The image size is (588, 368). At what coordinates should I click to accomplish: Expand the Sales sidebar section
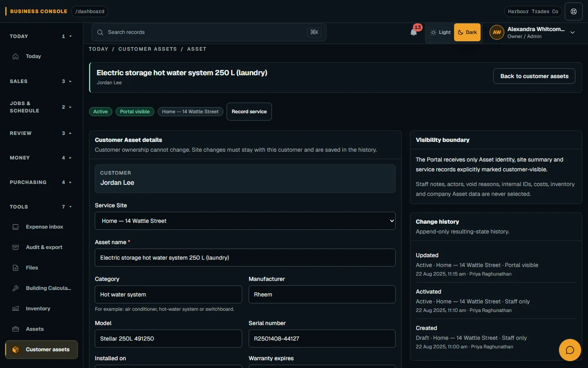coord(41,81)
